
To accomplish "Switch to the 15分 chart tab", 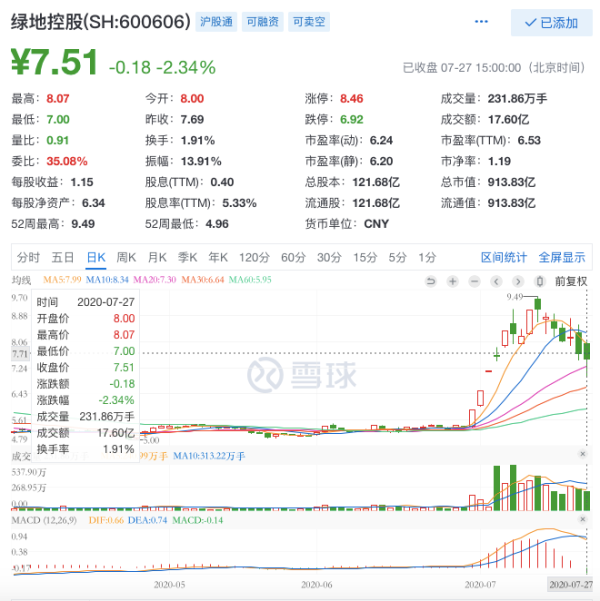I will (365, 258).
